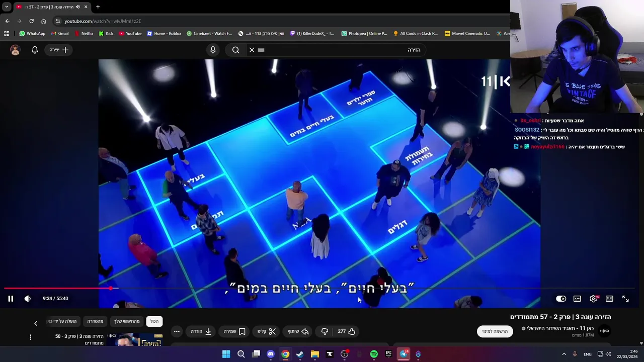Open the Photopea bookmark
Viewport: 644px width, 362px height.
364,34
